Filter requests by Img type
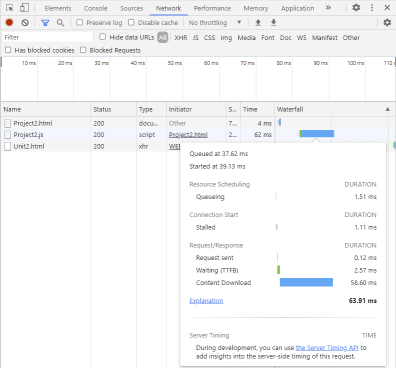 [x=226, y=38]
